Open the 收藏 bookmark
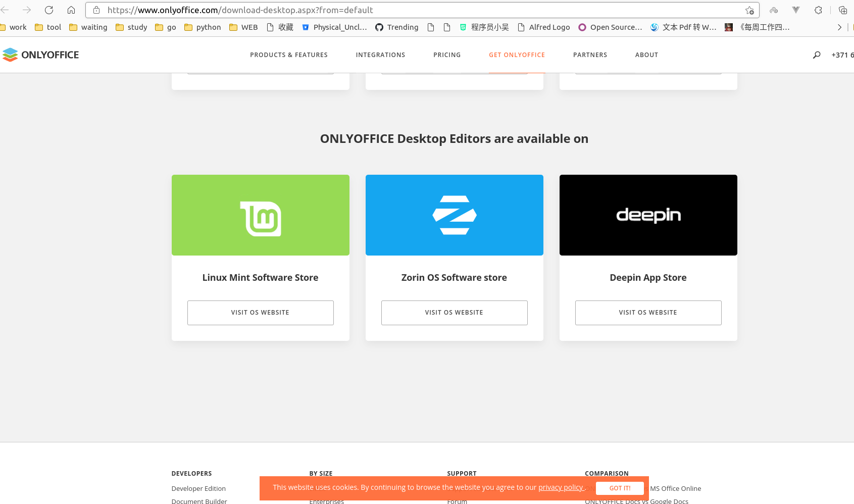This screenshot has height=504, width=854. click(280, 27)
